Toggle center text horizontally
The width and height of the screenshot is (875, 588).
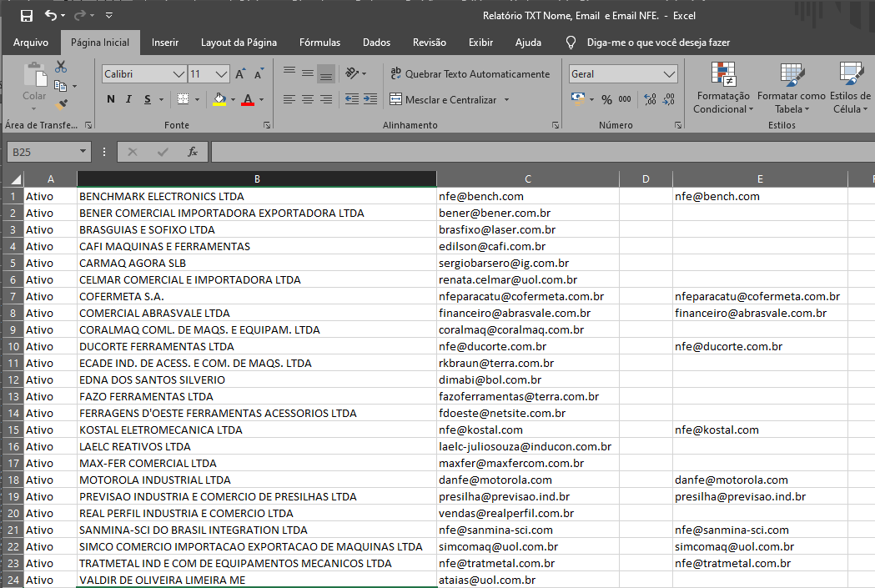pos(308,99)
